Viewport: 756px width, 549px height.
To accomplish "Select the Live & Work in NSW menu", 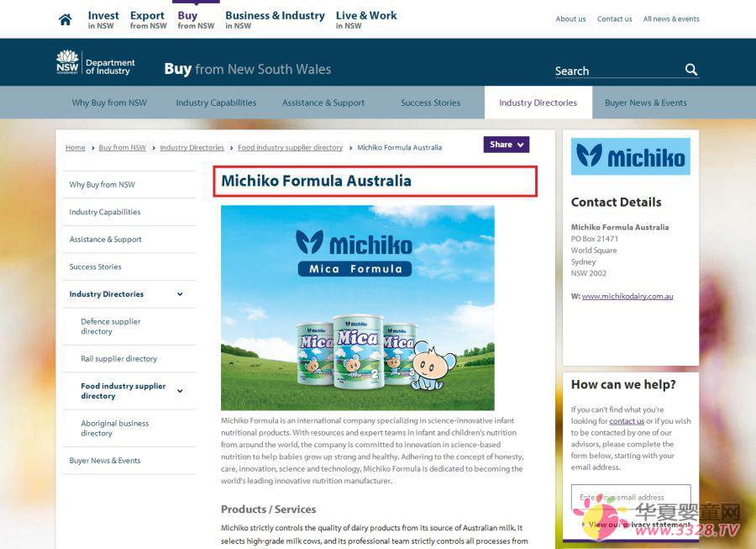I will click(365, 18).
